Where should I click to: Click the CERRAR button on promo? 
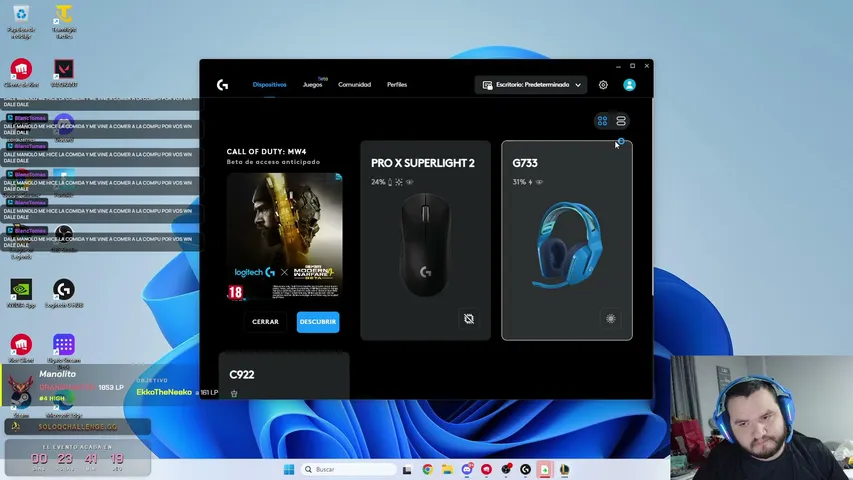tap(265, 322)
